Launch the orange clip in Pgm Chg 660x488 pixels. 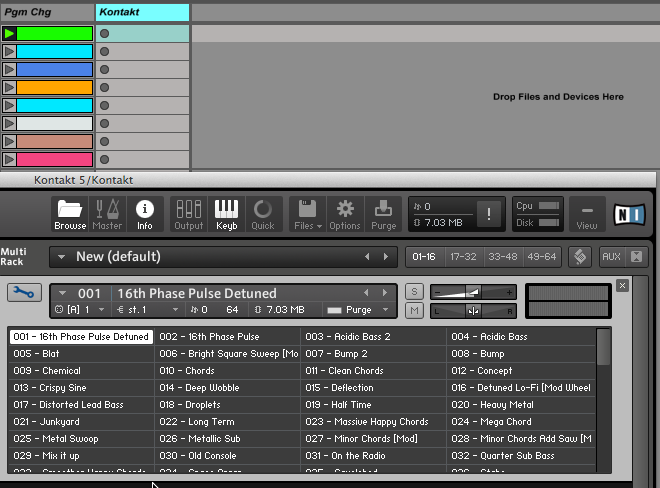(9, 87)
